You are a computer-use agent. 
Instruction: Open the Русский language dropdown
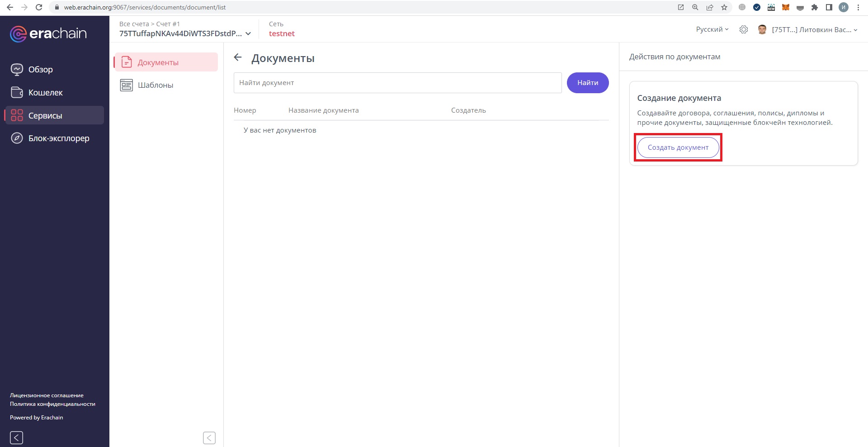tap(712, 29)
